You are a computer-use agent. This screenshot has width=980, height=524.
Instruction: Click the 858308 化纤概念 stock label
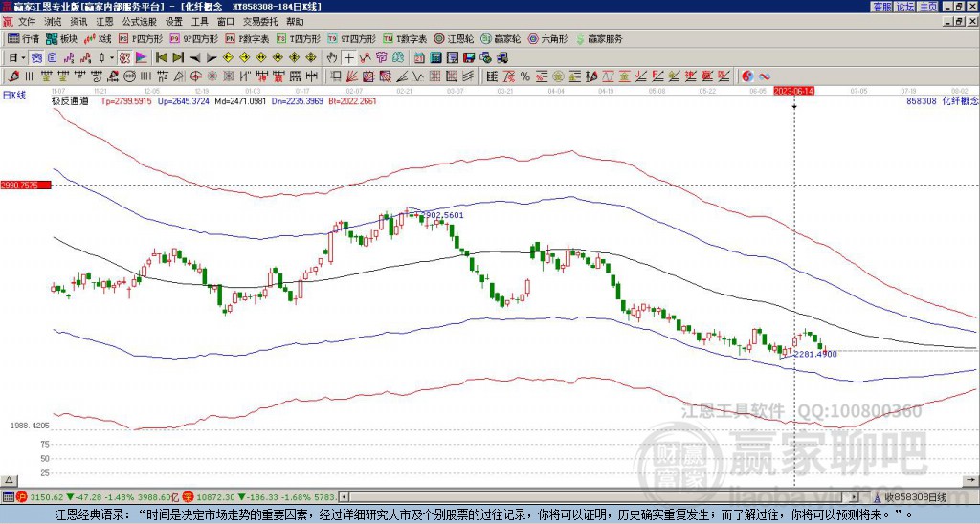tap(942, 100)
